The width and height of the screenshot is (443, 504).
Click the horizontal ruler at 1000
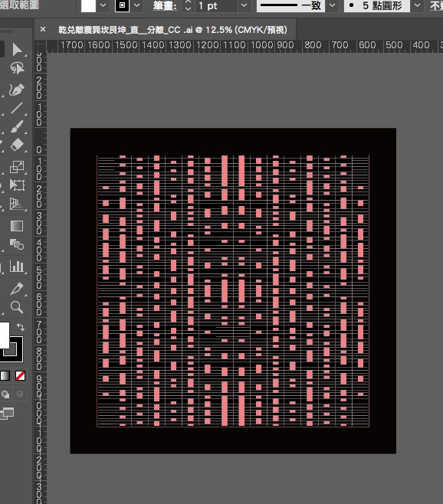pyautogui.click(x=262, y=45)
